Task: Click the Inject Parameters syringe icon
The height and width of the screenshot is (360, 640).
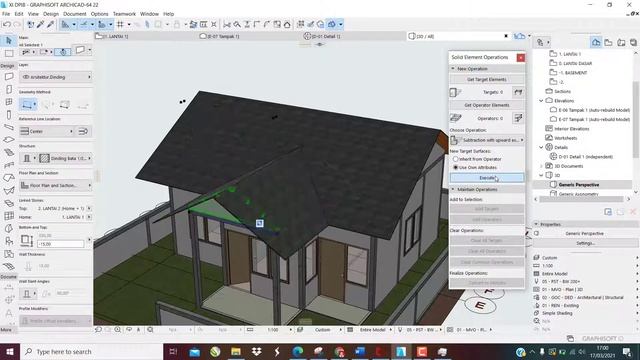Action: point(51,24)
